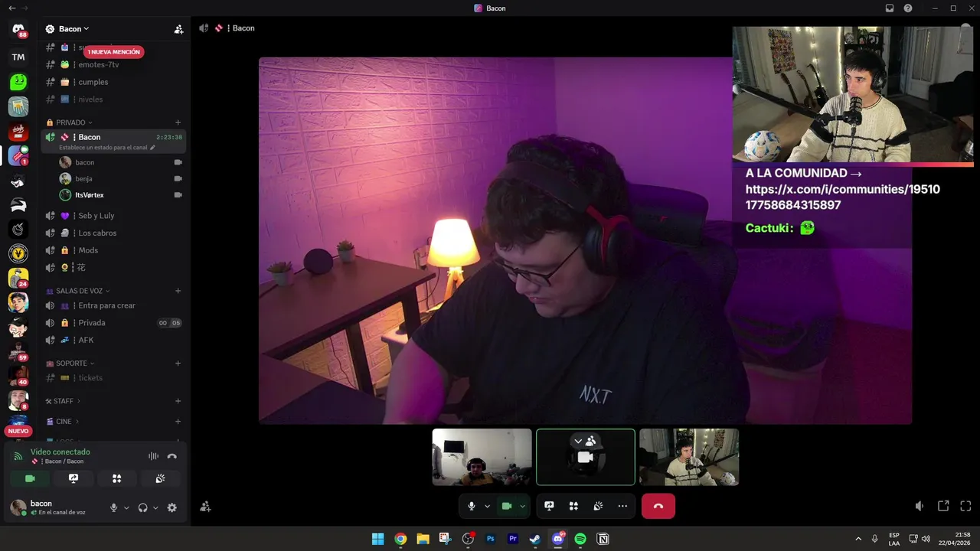Open the inbox icon in title bar
Image resolution: width=980 pixels, height=551 pixels.
(x=890, y=8)
